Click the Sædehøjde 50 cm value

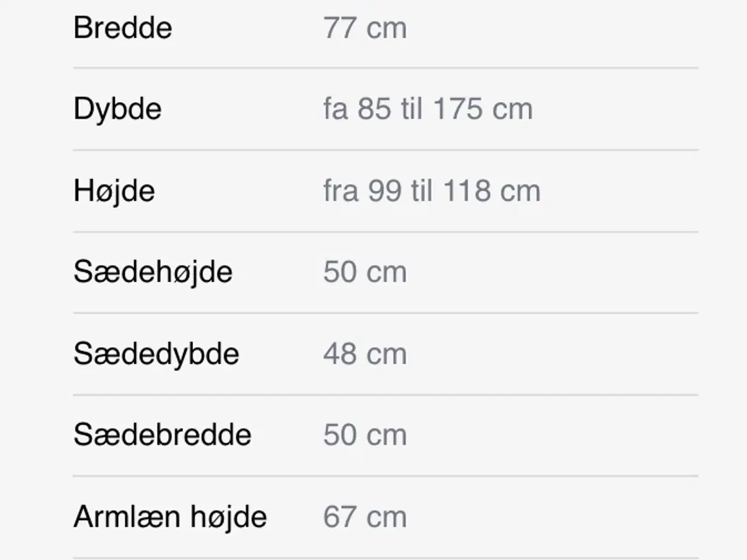pyautogui.click(x=365, y=272)
